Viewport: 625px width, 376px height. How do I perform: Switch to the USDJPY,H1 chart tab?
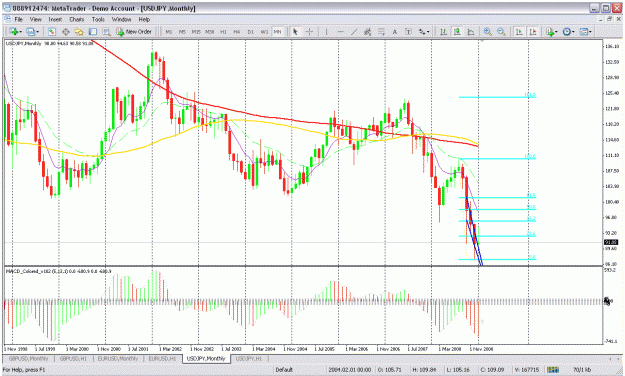pos(249,358)
